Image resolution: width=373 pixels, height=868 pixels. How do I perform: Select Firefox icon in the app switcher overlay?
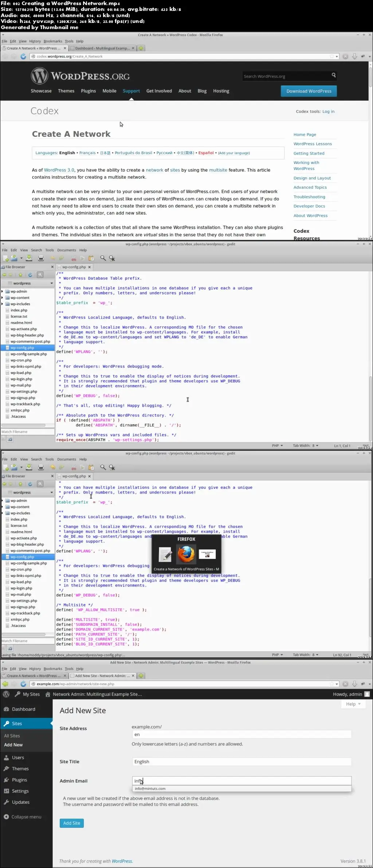(x=186, y=554)
